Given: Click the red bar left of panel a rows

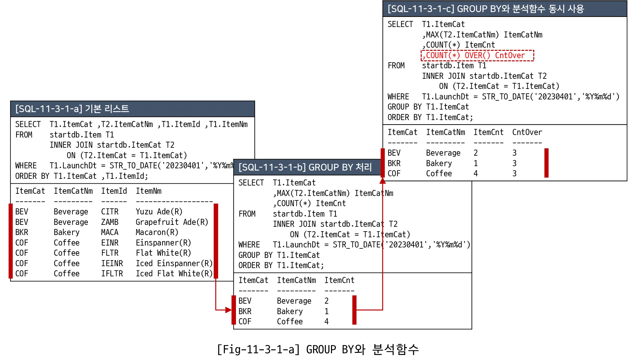Looking at the screenshot, I should [x=10, y=241].
